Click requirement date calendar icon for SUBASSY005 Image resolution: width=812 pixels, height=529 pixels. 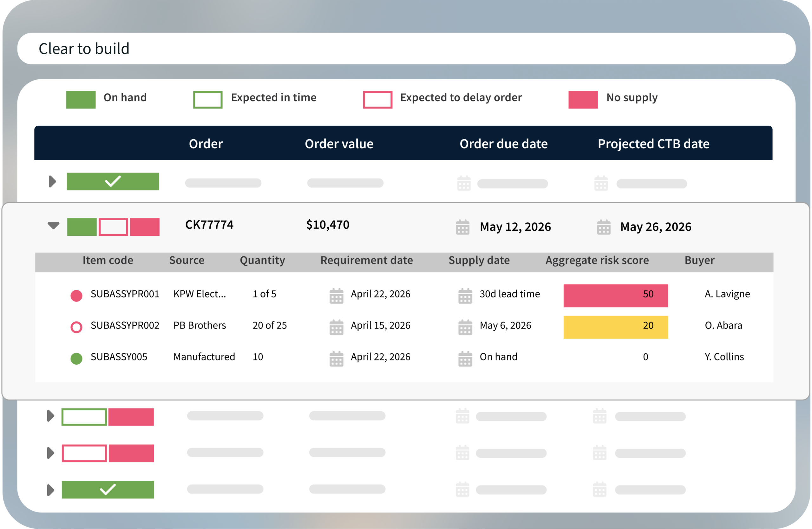point(337,359)
